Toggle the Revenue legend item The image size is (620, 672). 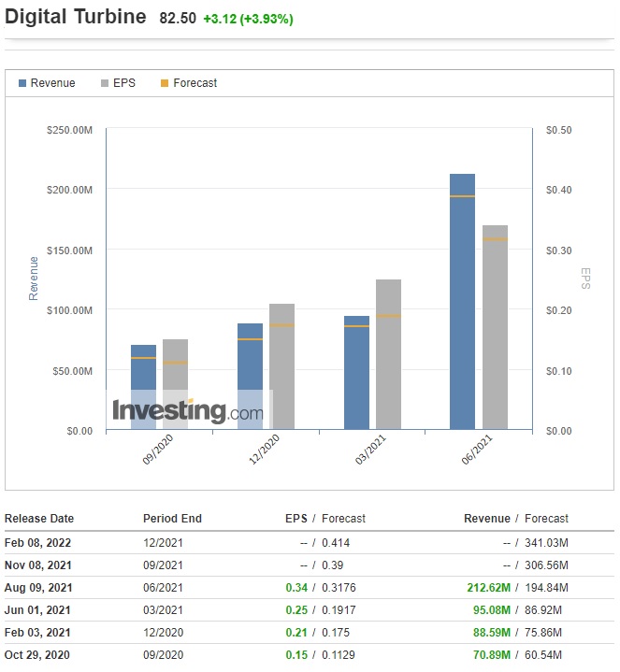pos(47,82)
